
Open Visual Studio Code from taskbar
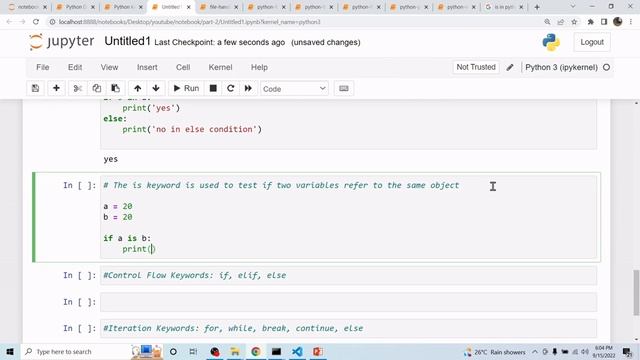coord(297,351)
